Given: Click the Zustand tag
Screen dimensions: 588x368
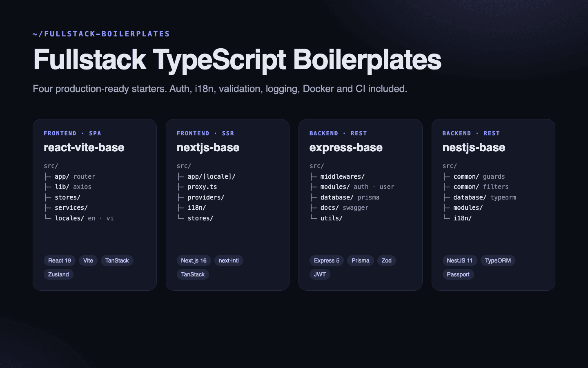Looking at the screenshot, I should [58, 274].
